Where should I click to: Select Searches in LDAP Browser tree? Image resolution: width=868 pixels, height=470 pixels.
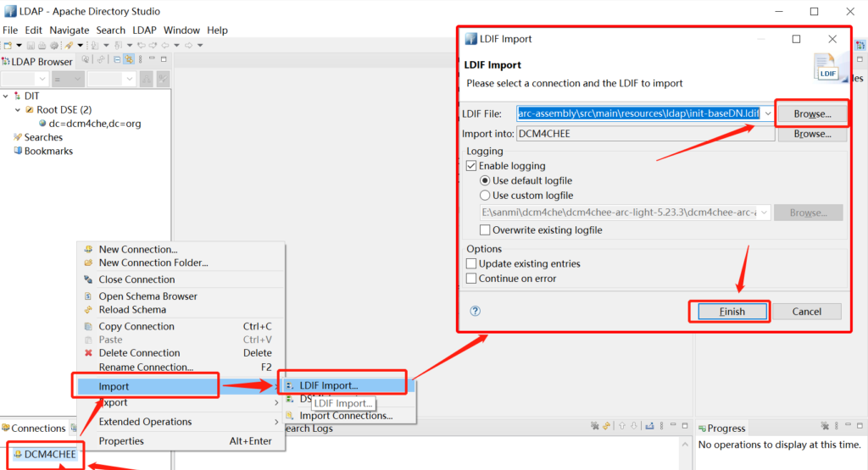(x=43, y=137)
